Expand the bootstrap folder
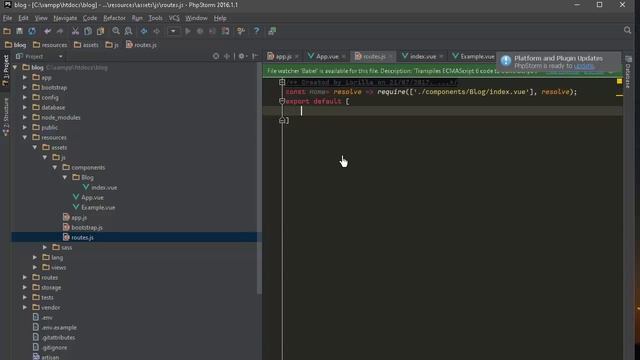The image size is (640, 360). point(25,87)
